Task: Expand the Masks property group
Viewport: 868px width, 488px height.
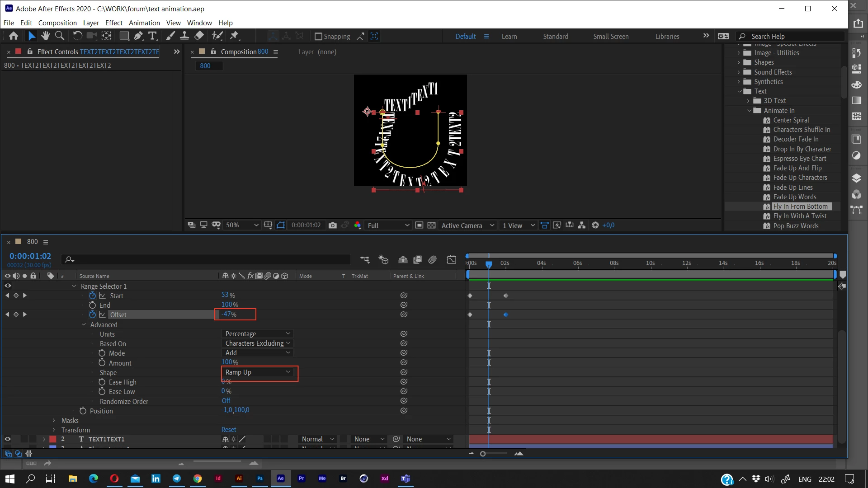Action: pos(54,420)
